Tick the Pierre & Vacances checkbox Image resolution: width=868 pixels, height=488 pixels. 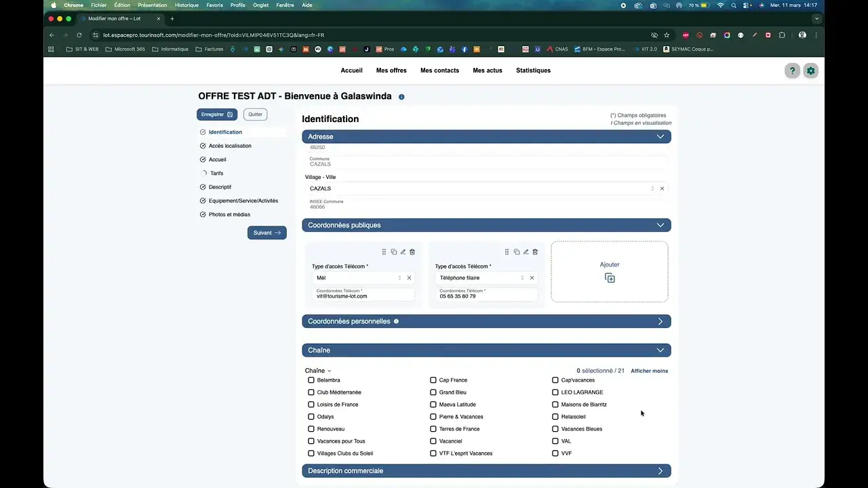coord(433,417)
